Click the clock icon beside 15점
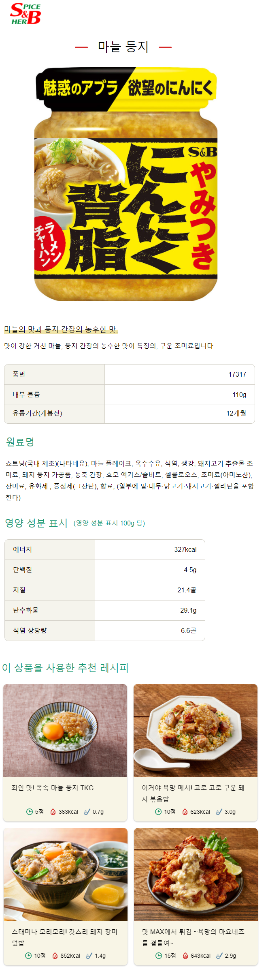This screenshot has width=268, height=980. click(159, 955)
